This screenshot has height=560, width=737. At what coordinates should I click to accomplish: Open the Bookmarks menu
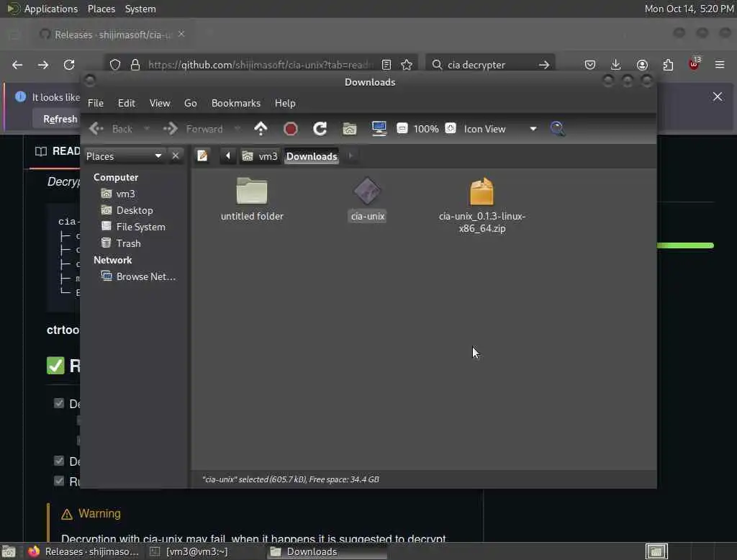(x=236, y=103)
